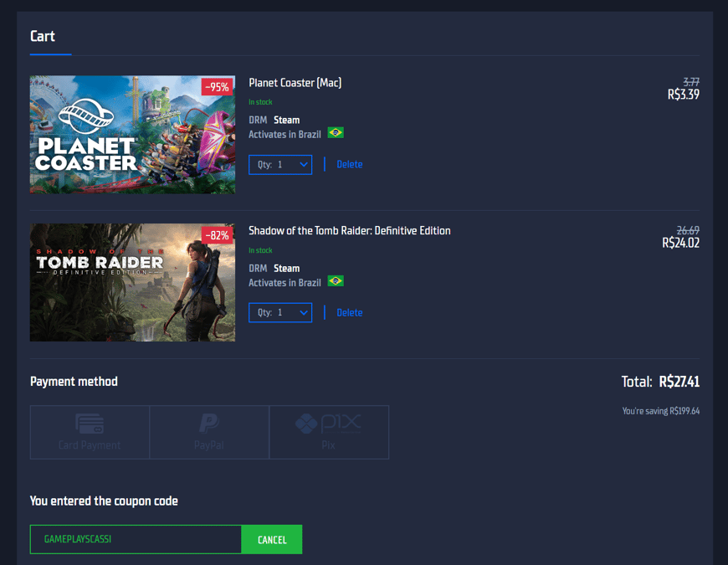Click the PayPal logo icon
728x565 pixels.
click(x=209, y=424)
